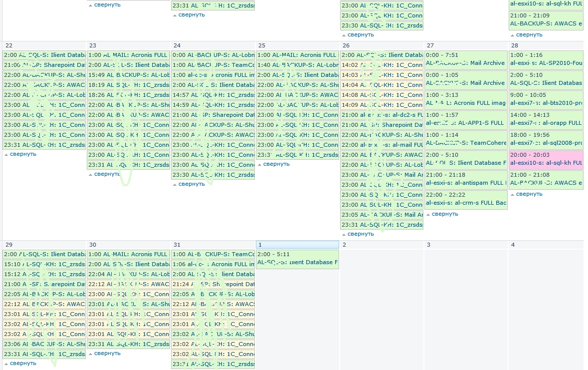This screenshot has height=370, width=588.
Task: Select the highlighted day 1 header
Action: coord(297,245)
